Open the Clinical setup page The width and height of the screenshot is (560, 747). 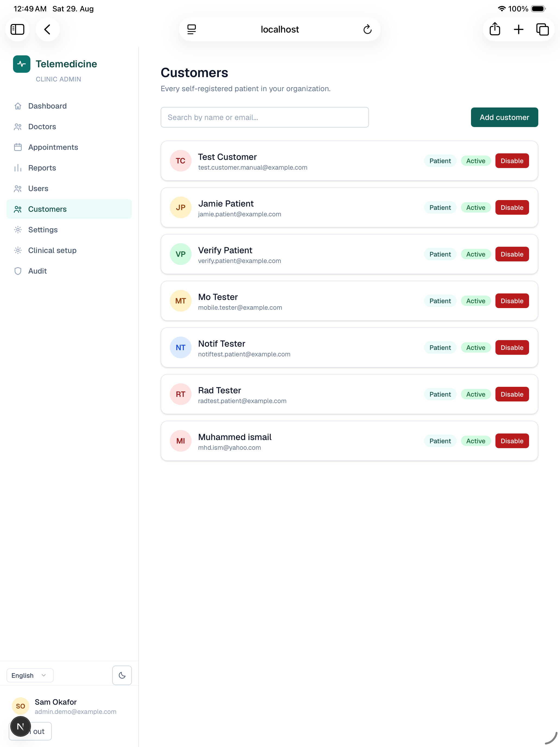[69, 250]
